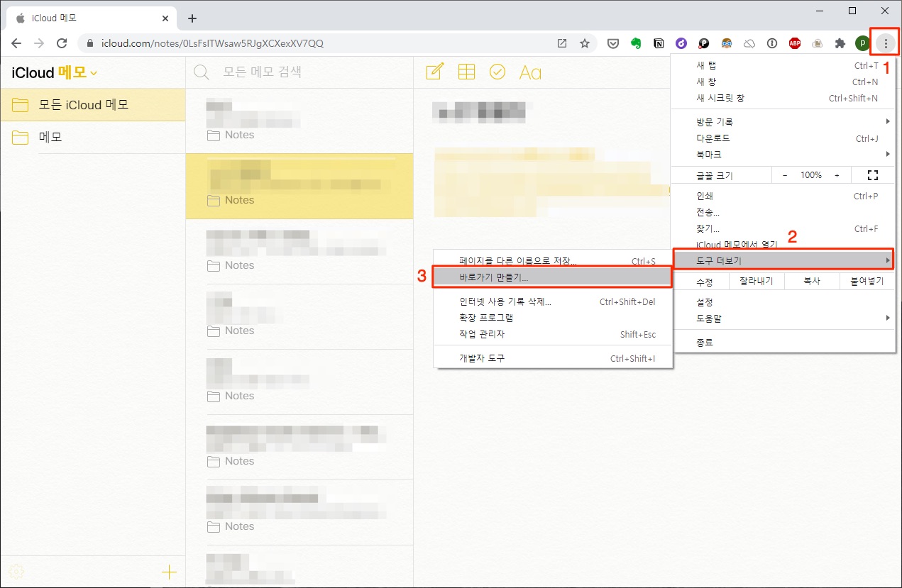Choose 찾기 from the Chrome menu
902x588 pixels.
(x=783, y=228)
